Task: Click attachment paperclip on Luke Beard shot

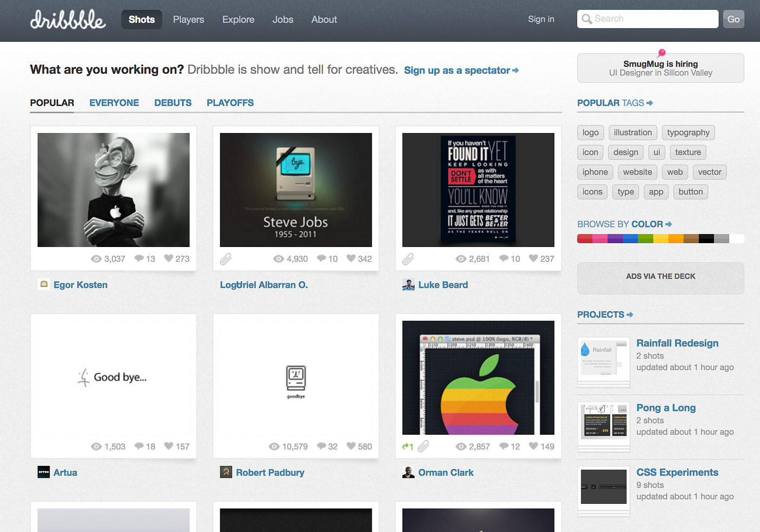Action: tap(408, 259)
